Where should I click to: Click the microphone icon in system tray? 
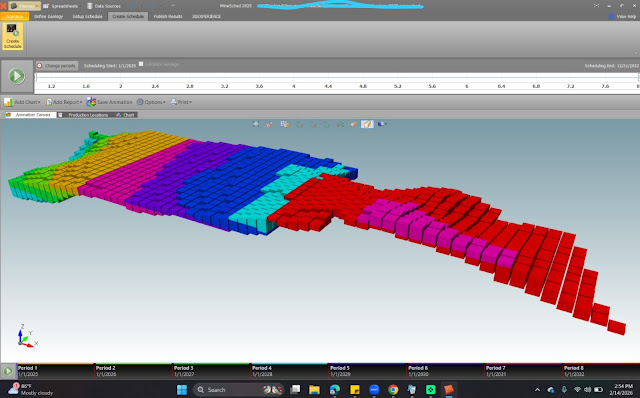pos(564,390)
